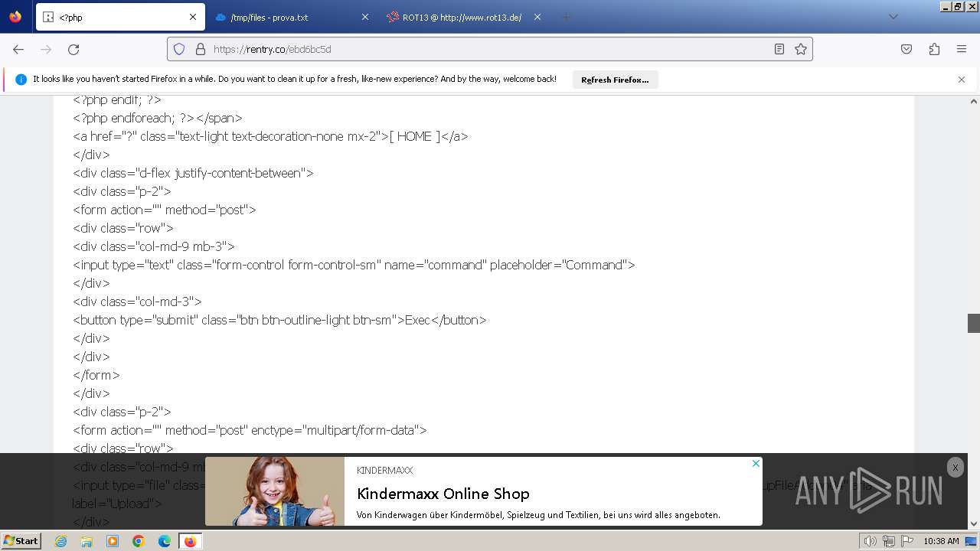
Task: Open Firefox application menu
Action: 962,49
